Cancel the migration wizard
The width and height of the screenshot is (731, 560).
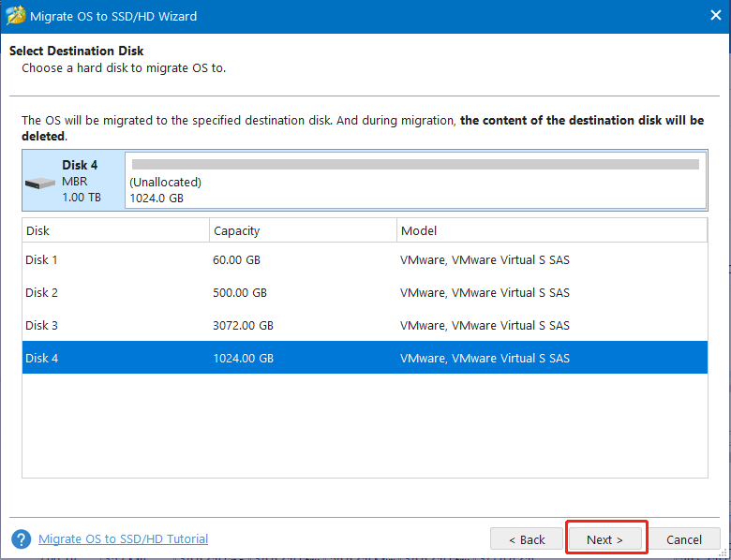683,539
